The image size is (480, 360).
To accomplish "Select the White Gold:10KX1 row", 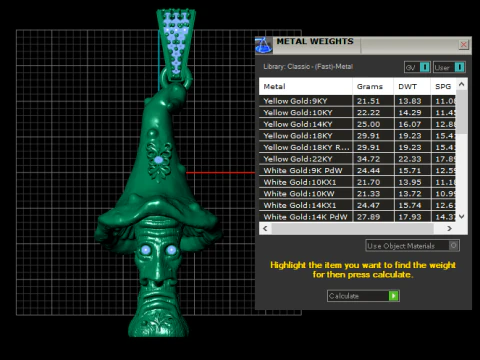I will (x=357, y=182).
